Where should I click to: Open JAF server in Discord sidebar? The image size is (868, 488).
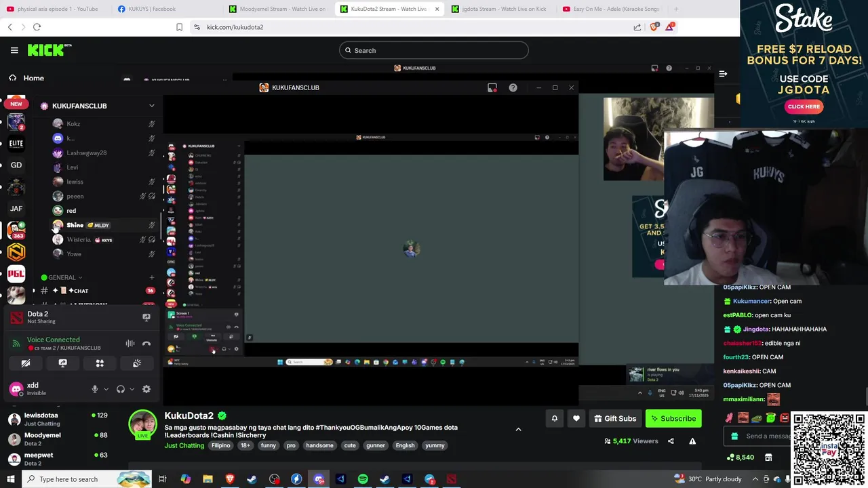point(16,209)
